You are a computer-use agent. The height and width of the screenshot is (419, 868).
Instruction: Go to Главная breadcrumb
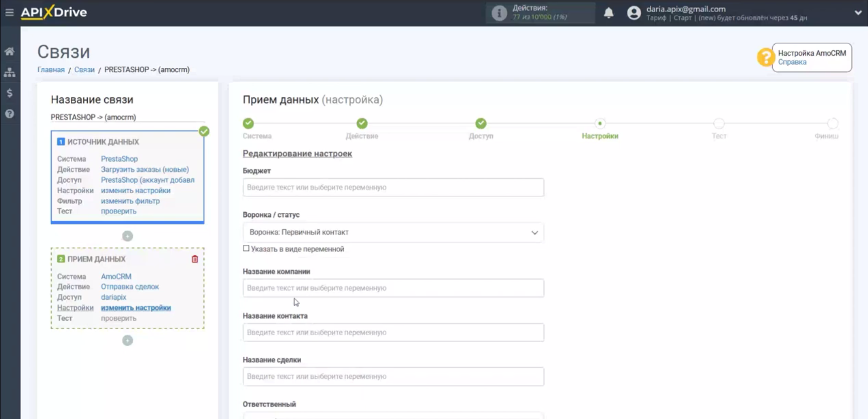51,70
